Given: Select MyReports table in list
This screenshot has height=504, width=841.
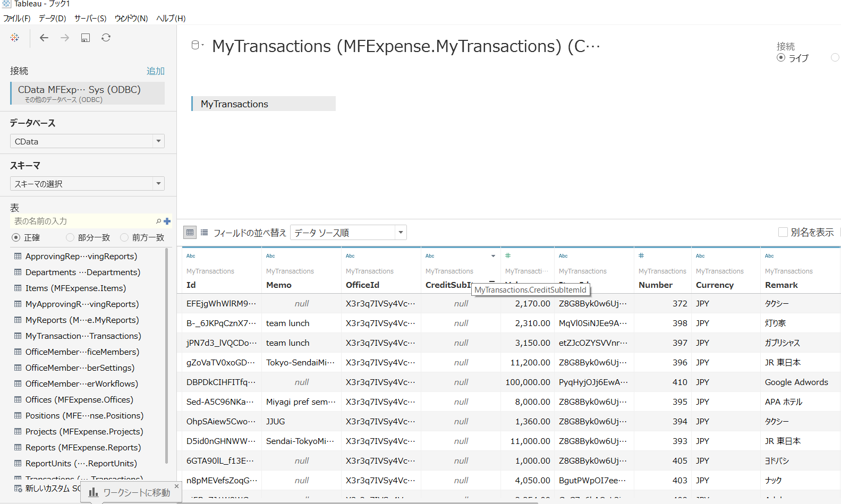Looking at the screenshot, I should click(x=82, y=320).
